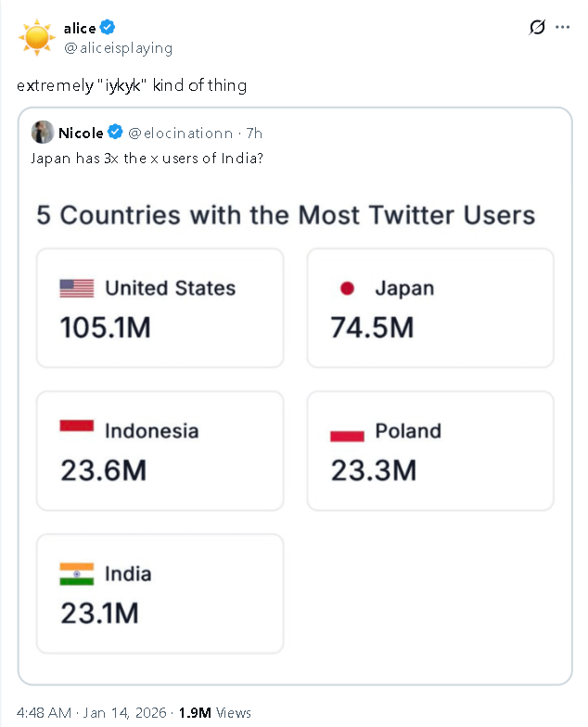Click the 1.9M Views count
The image size is (588, 727).
pos(214,712)
